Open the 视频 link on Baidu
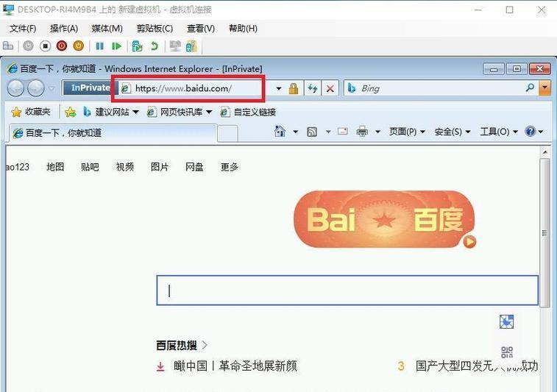This screenshot has width=557, height=392. click(x=125, y=166)
